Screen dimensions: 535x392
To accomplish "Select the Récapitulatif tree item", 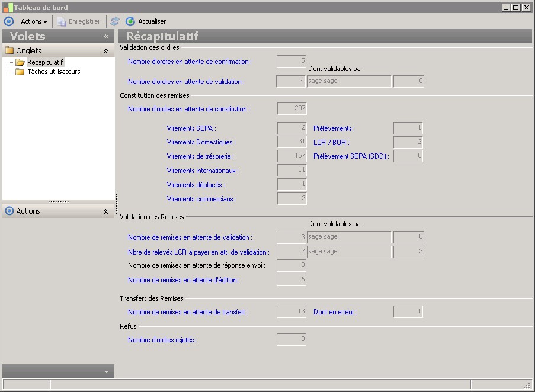I will [45, 62].
